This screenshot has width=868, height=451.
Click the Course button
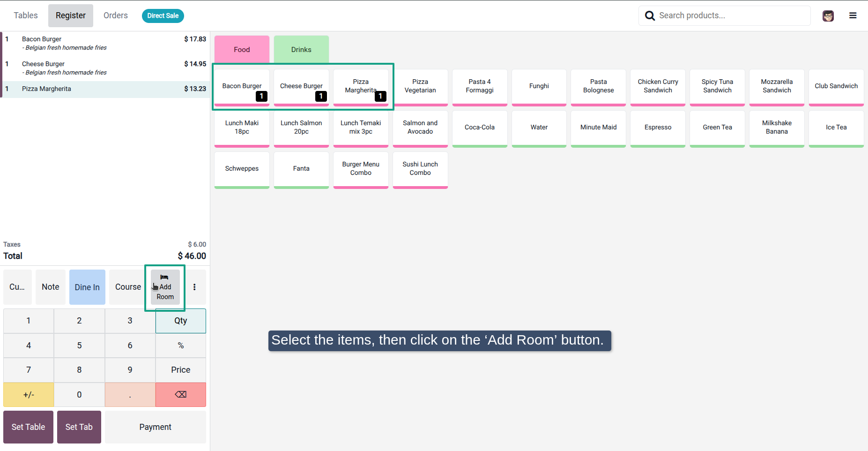point(128,287)
